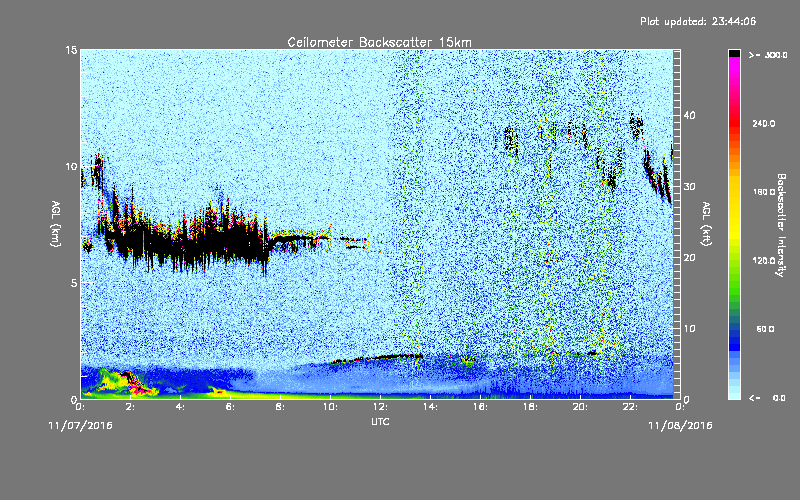Click the '10:' hour tick label
Image resolution: width=800 pixels, height=500 pixels.
pos(330,407)
